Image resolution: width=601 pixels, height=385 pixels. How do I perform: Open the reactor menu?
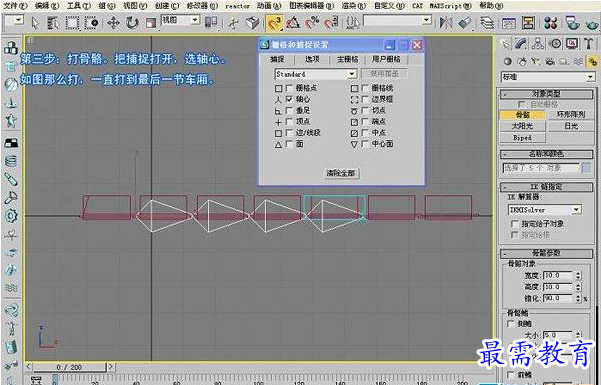click(x=237, y=6)
